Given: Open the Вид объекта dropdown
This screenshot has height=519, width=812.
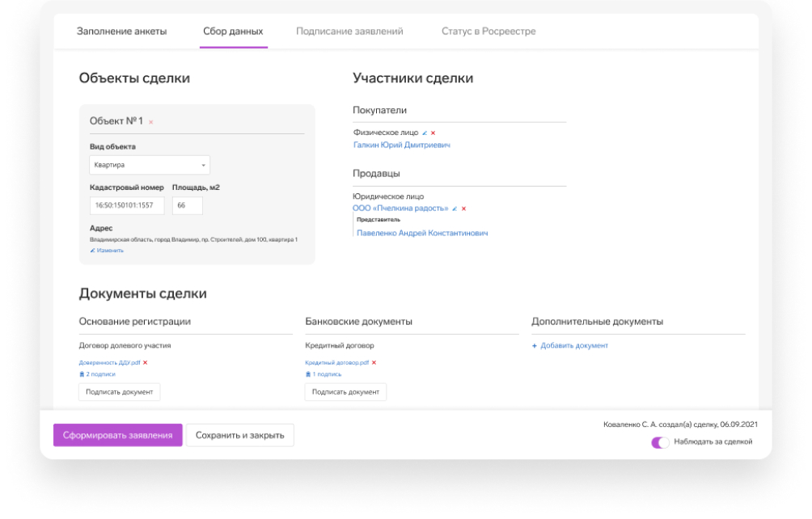Looking at the screenshot, I should click(149, 165).
